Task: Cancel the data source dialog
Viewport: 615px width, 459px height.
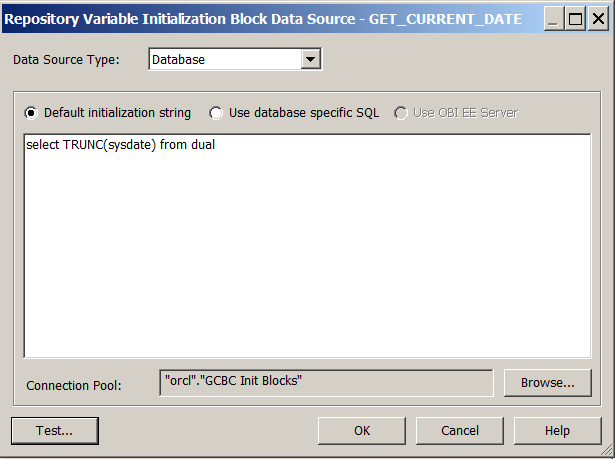Action: (x=460, y=431)
